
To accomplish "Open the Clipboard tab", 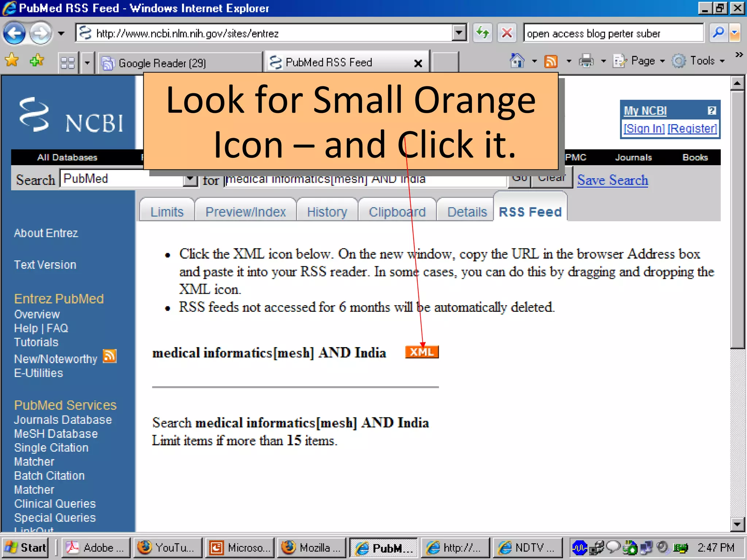I will 397,211.
